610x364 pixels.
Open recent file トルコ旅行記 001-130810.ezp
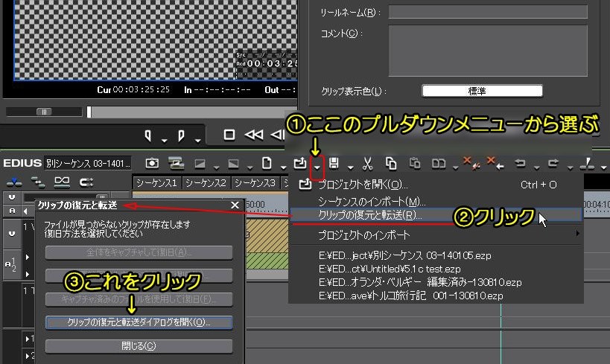(x=411, y=296)
